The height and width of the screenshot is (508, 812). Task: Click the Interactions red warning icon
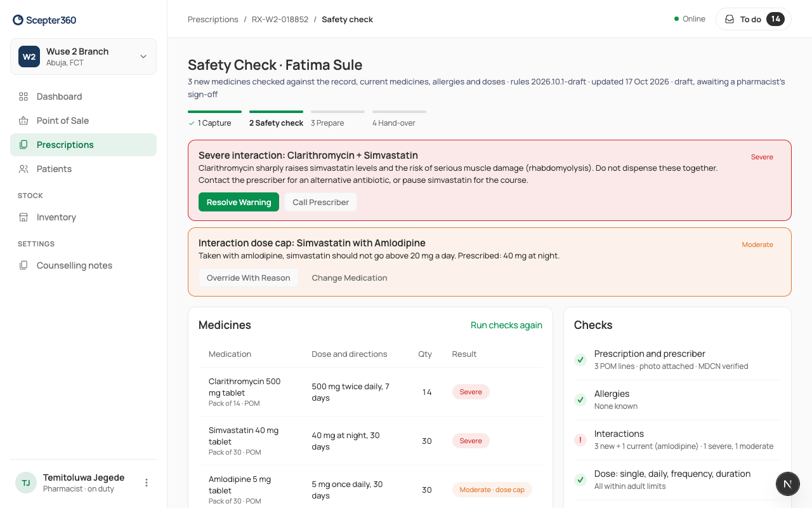(580, 439)
